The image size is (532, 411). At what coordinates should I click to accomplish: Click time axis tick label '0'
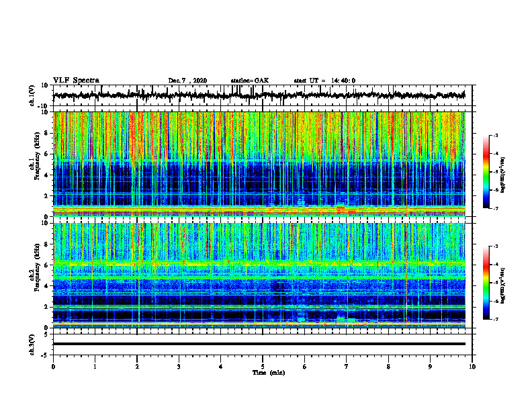point(53,367)
